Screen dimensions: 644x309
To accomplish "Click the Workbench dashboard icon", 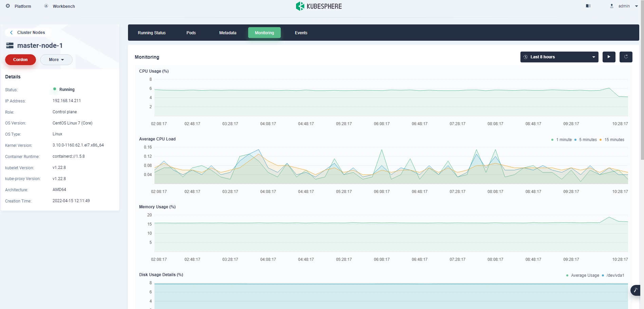I will pyautogui.click(x=46, y=6).
